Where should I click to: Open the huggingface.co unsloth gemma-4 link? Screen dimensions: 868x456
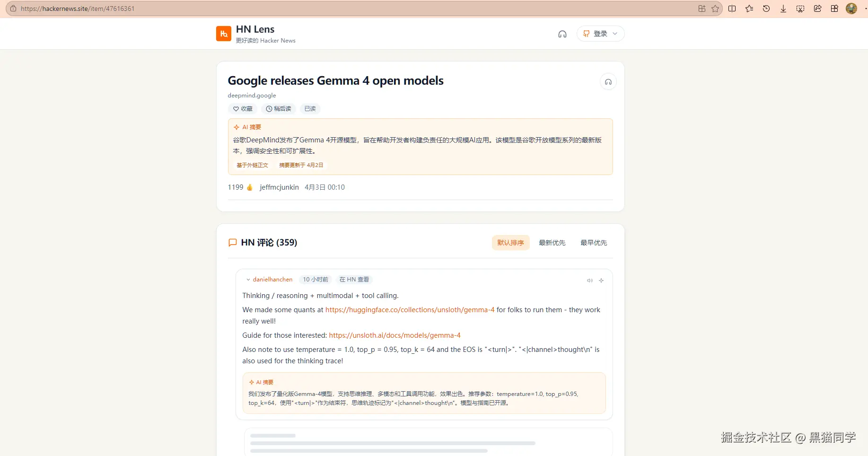(410, 310)
